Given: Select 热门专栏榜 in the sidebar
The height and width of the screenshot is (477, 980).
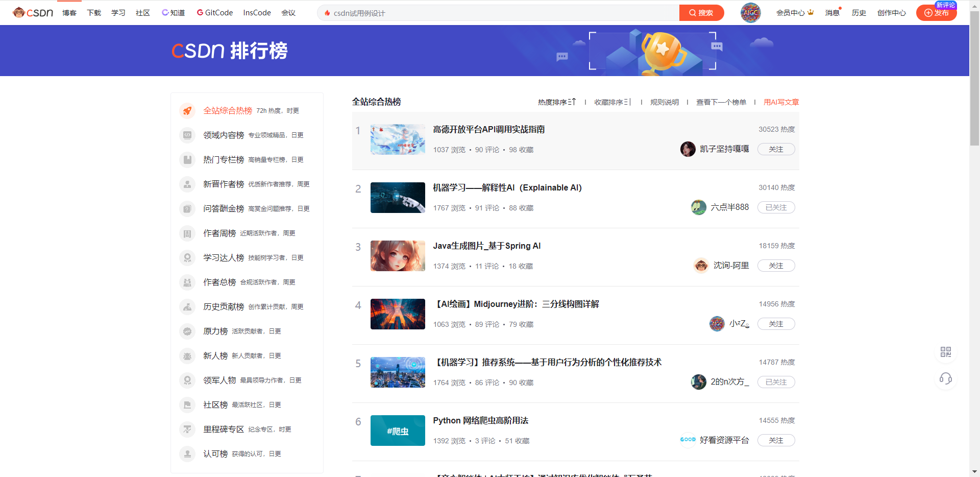Looking at the screenshot, I should (224, 160).
